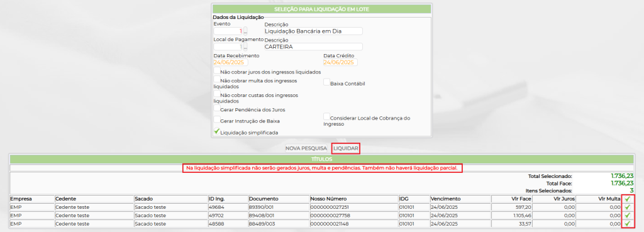Click the Vlr Face column header
This screenshot has height=232, width=644.
pos(512,199)
